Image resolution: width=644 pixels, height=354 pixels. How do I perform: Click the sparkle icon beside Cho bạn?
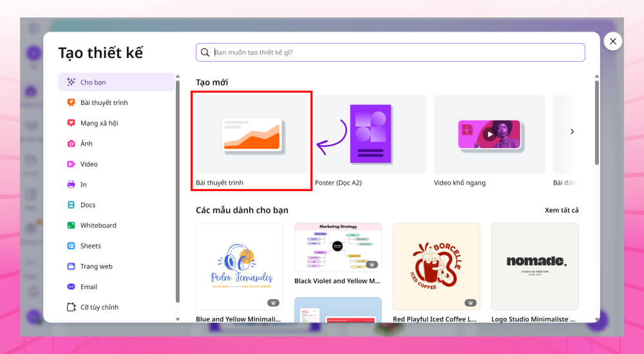[71, 82]
